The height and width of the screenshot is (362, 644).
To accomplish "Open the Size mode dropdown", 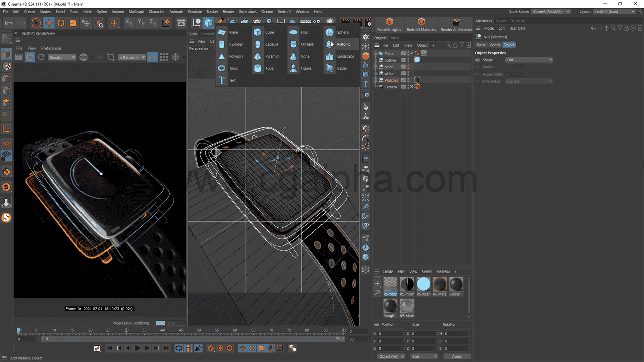I will pos(424,356).
